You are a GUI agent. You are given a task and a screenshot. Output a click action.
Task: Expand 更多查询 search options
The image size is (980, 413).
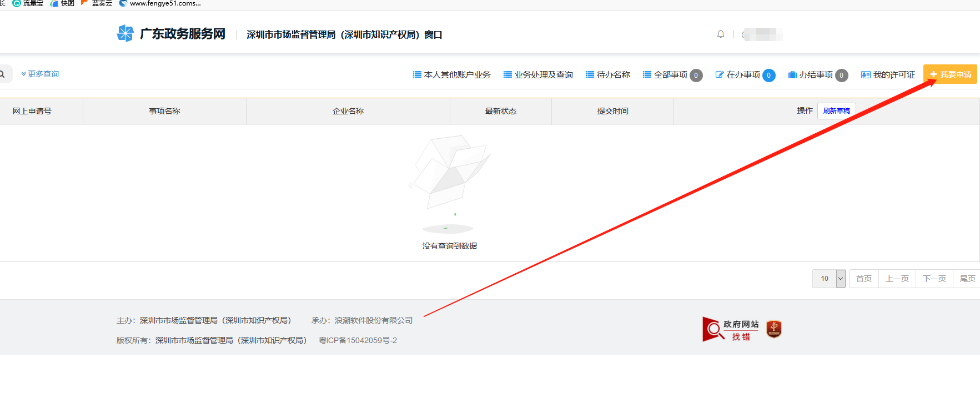click(x=40, y=74)
